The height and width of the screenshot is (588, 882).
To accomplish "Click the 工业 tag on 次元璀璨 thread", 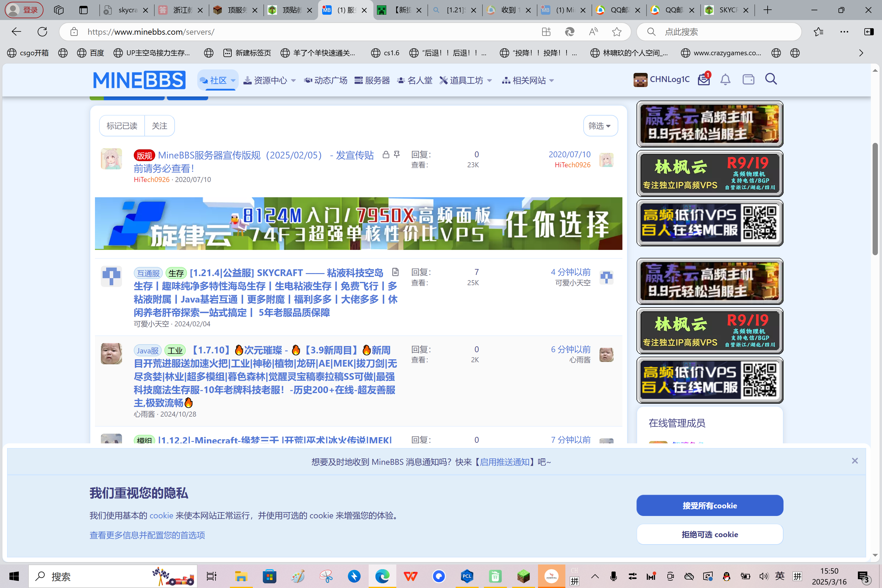I will [x=175, y=351].
